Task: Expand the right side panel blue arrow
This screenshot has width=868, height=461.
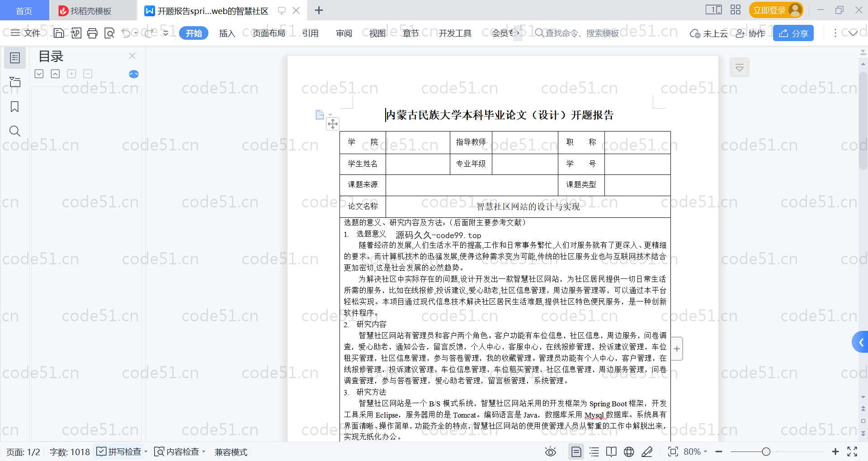Action: tap(860, 342)
